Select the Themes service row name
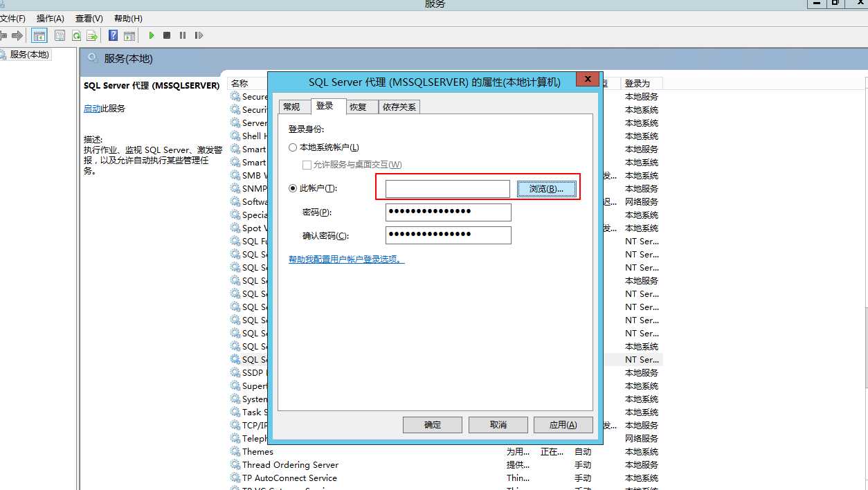 tap(257, 452)
